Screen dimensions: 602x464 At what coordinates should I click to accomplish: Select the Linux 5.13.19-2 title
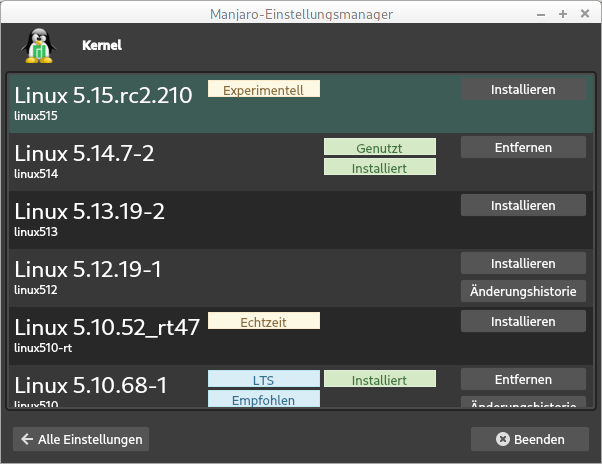click(x=89, y=211)
